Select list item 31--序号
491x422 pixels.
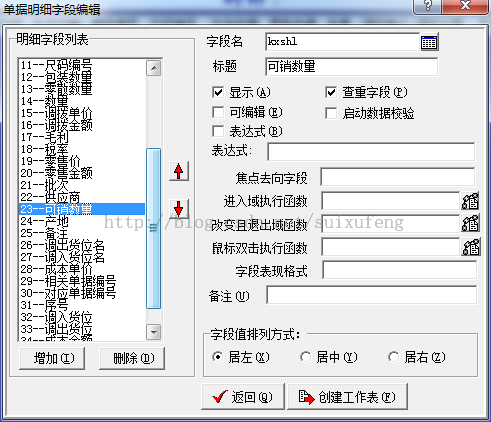coord(82,305)
